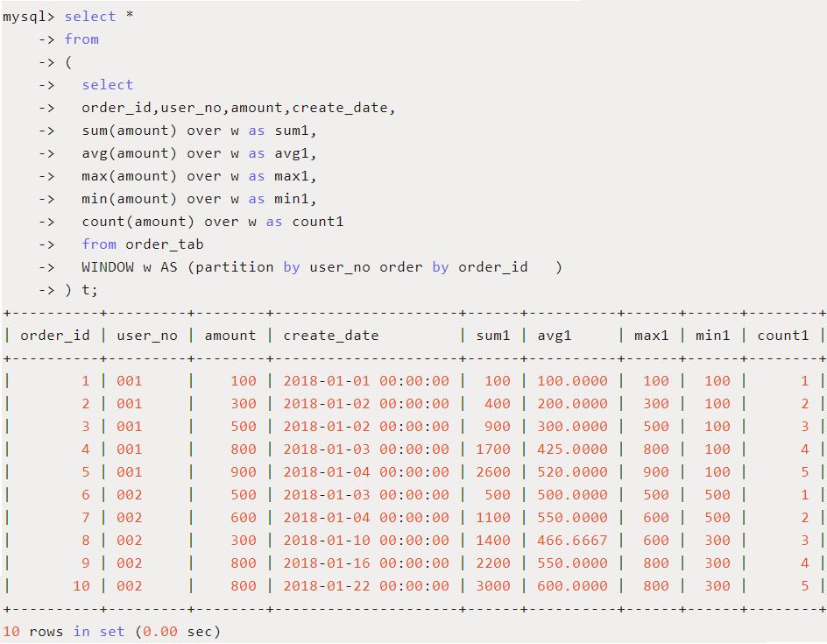Select the count1 column header
The height and width of the screenshot is (644, 827).
click(x=775, y=335)
